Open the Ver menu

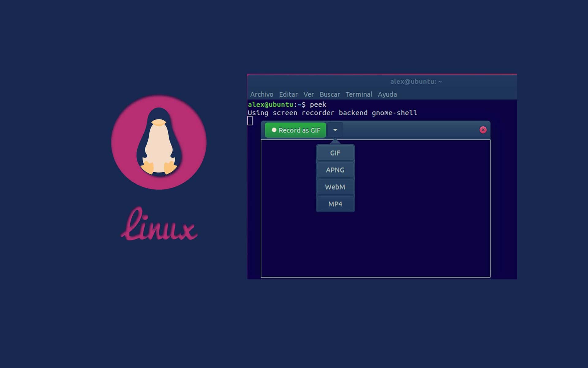click(308, 94)
